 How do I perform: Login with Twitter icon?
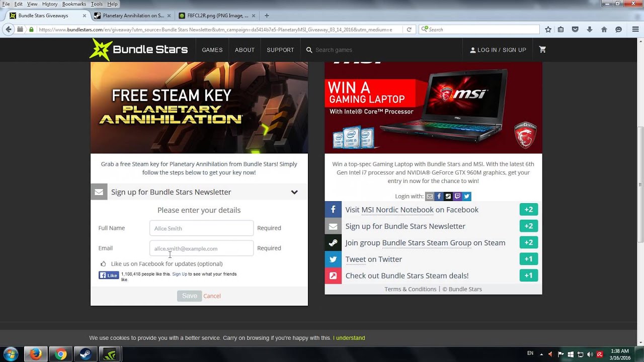[467, 197]
